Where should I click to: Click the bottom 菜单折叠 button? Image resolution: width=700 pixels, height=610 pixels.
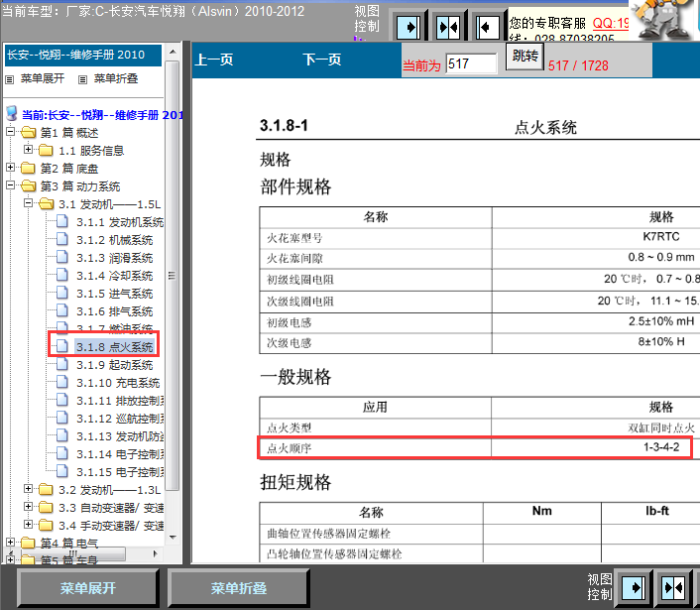(239, 588)
